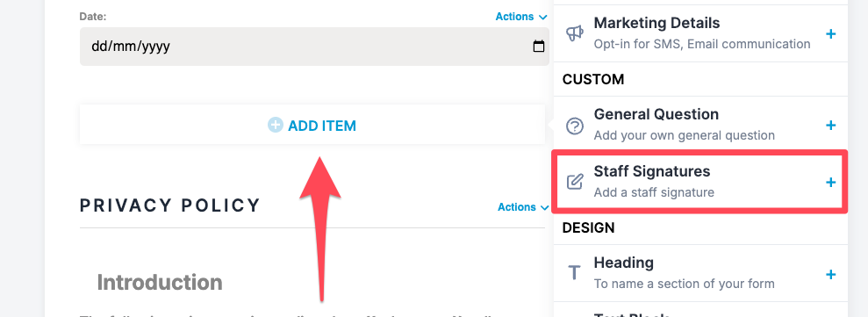Select the Staff Signatures list item title
This screenshot has height=317, width=868.
pos(651,171)
